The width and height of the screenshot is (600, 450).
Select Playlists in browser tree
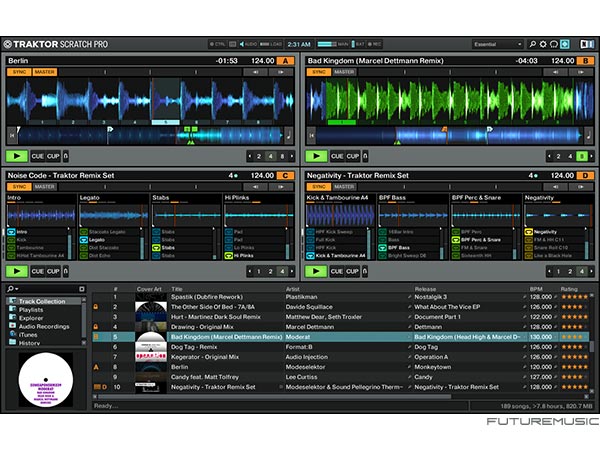31,310
